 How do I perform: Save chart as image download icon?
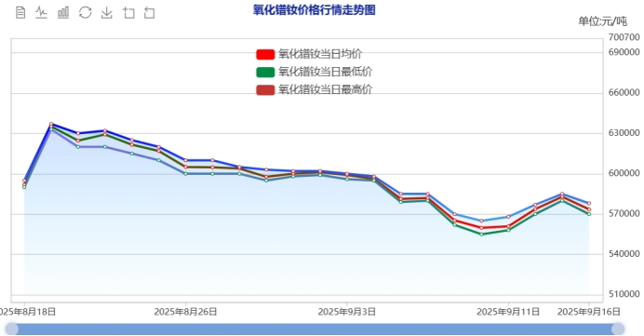pyautogui.click(x=107, y=13)
